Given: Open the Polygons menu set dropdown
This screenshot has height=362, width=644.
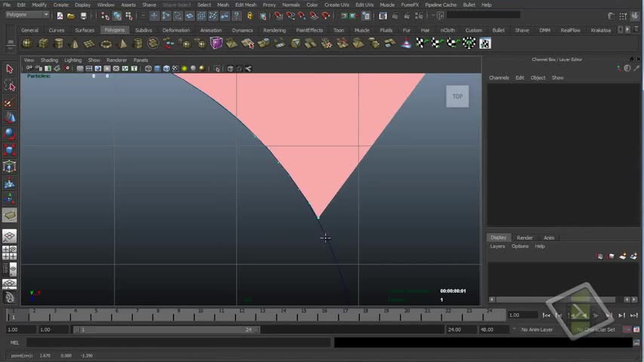Looking at the screenshot, I should coord(27,15).
